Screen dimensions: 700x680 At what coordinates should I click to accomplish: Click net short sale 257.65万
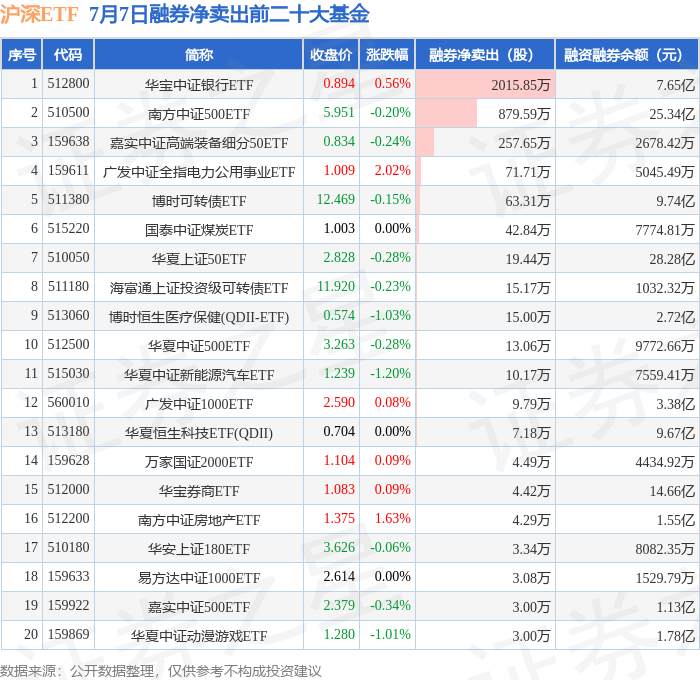click(x=524, y=143)
